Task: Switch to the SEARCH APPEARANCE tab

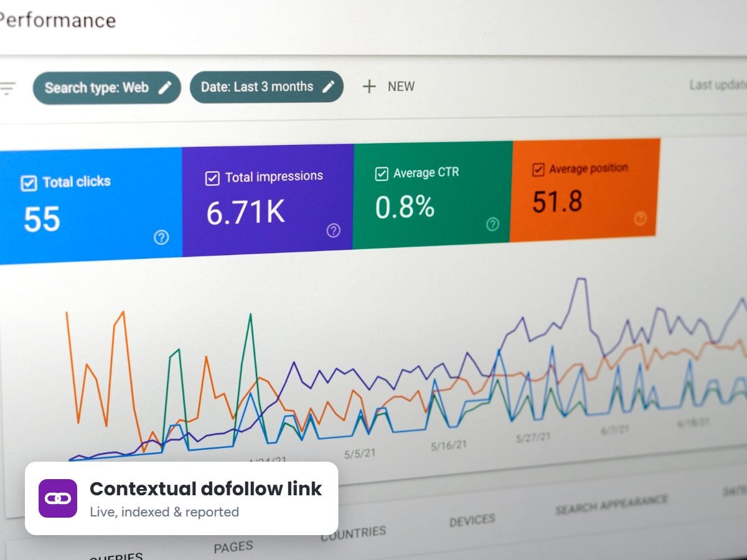Action: tap(611, 504)
